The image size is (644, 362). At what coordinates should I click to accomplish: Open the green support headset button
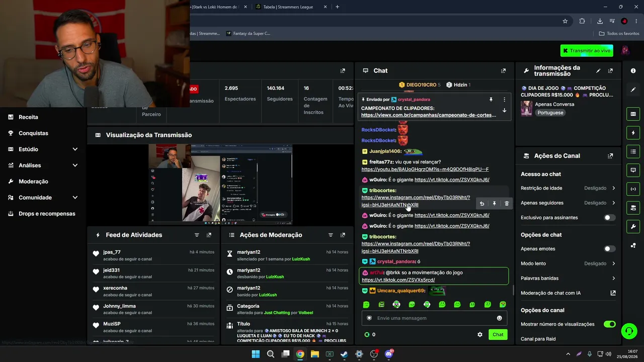click(x=629, y=331)
